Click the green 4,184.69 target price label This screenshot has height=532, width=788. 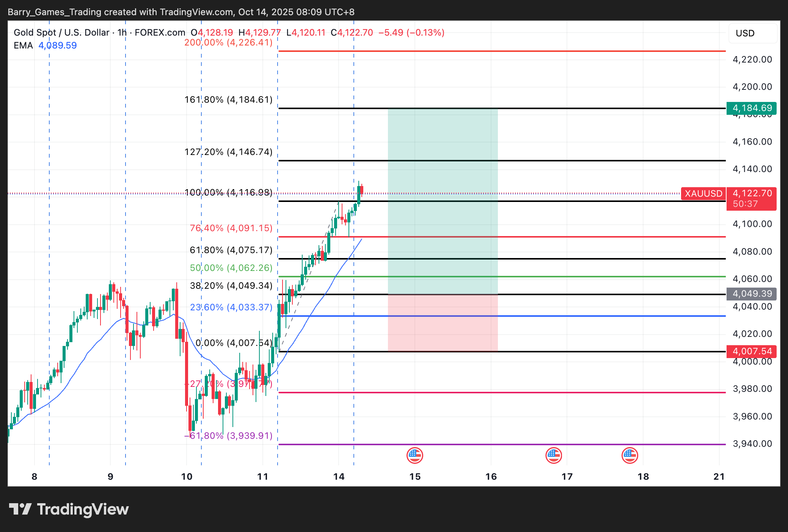pyautogui.click(x=752, y=108)
